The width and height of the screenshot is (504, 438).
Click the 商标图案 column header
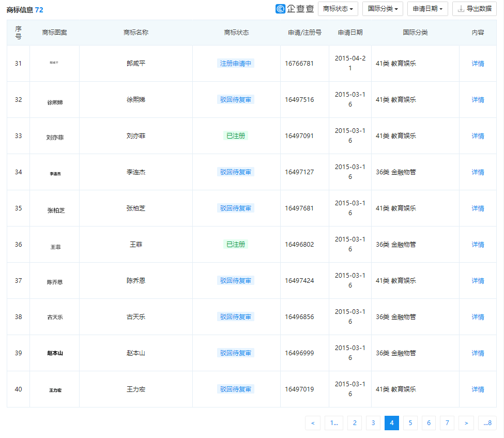(x=55, y=33)
